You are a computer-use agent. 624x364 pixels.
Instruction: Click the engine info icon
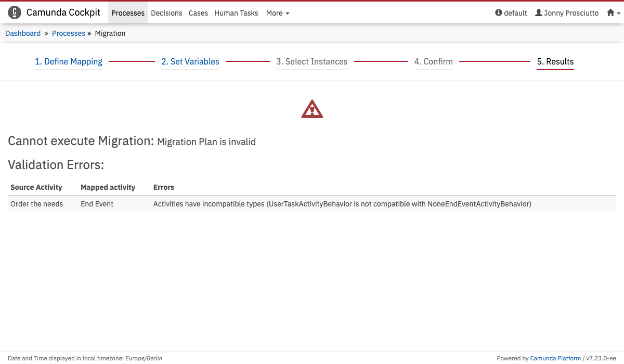click(499, 13)
